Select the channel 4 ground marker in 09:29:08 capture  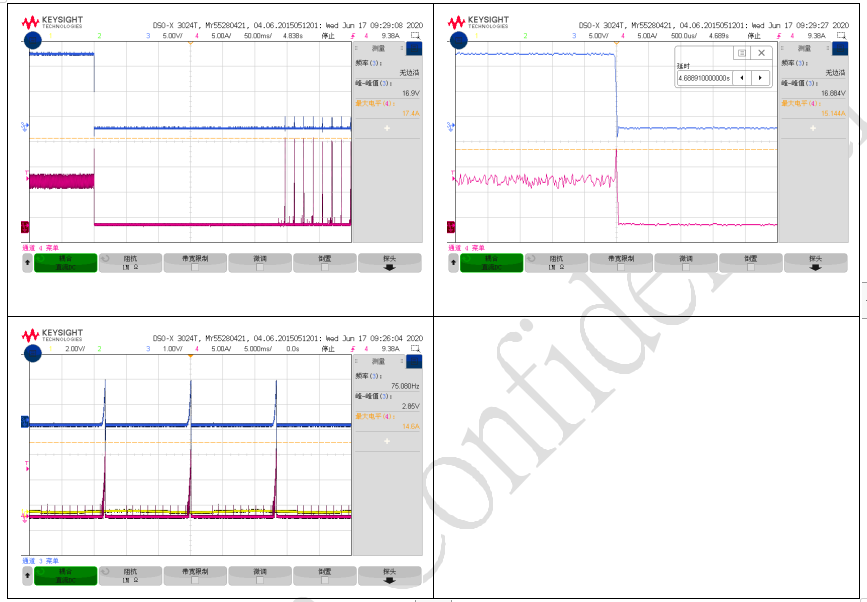coord(25,226)
